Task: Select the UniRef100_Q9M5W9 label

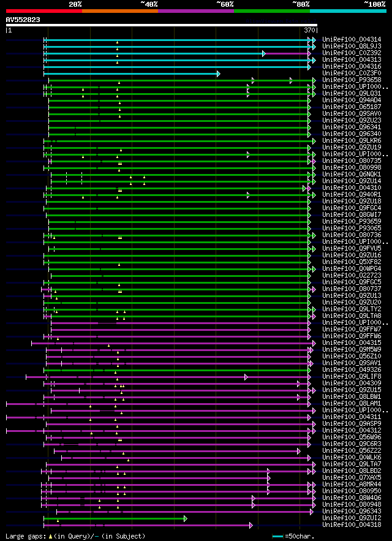Action: pos(352,349)
